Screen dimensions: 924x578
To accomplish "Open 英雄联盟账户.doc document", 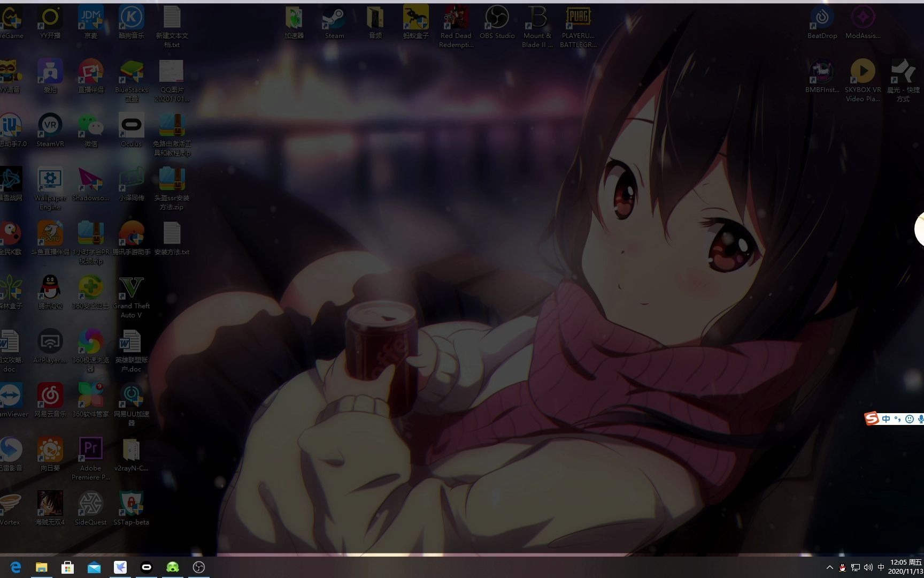I will [x=132, y=351].
